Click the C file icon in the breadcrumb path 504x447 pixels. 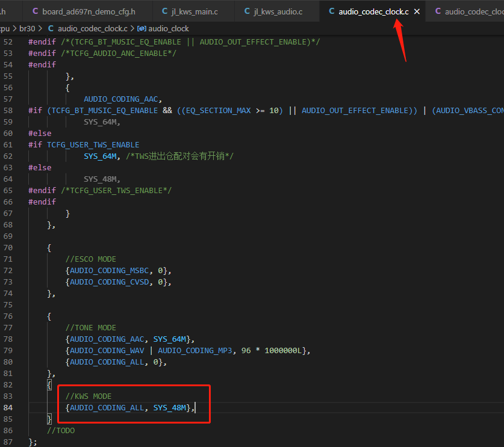click(x=51, y=28)
